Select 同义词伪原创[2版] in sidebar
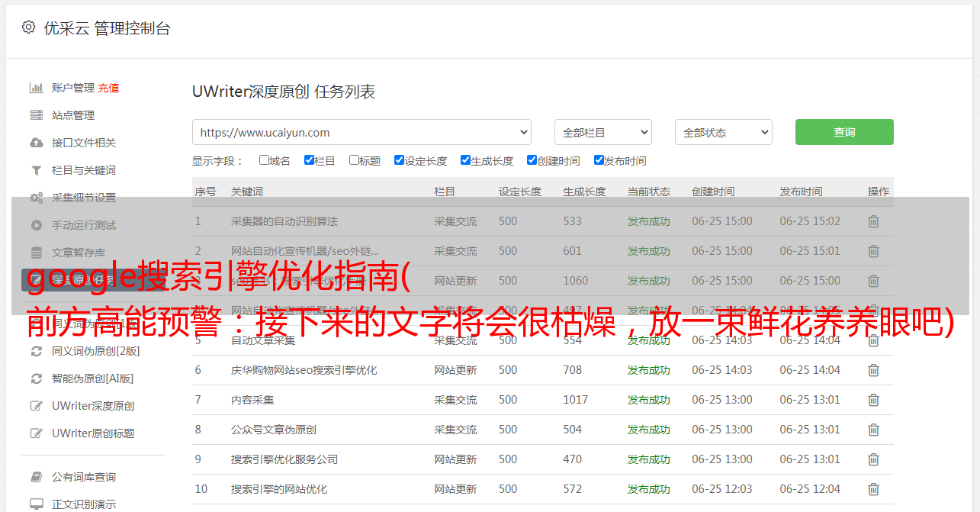The width and height of the screenshot is (980, 512). coord(96,351)
